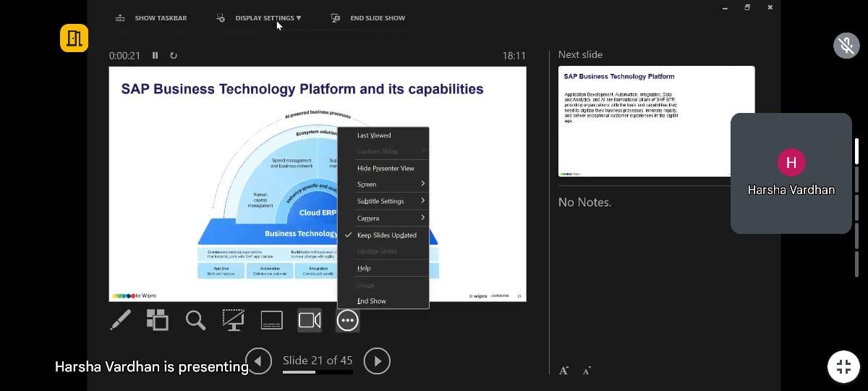
Task: Exit full screen using the collapse icon
Action: click(843, 366)
